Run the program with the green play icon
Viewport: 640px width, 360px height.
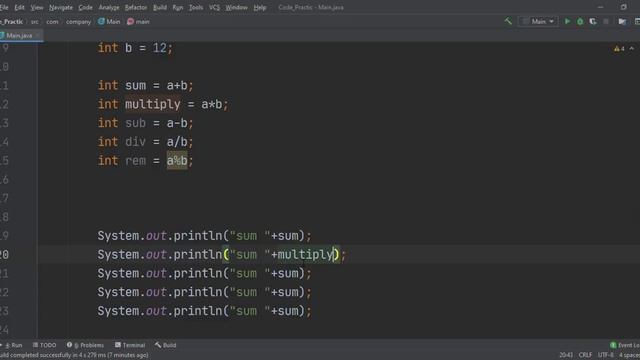pyautogui.click(x=567, y=21)
